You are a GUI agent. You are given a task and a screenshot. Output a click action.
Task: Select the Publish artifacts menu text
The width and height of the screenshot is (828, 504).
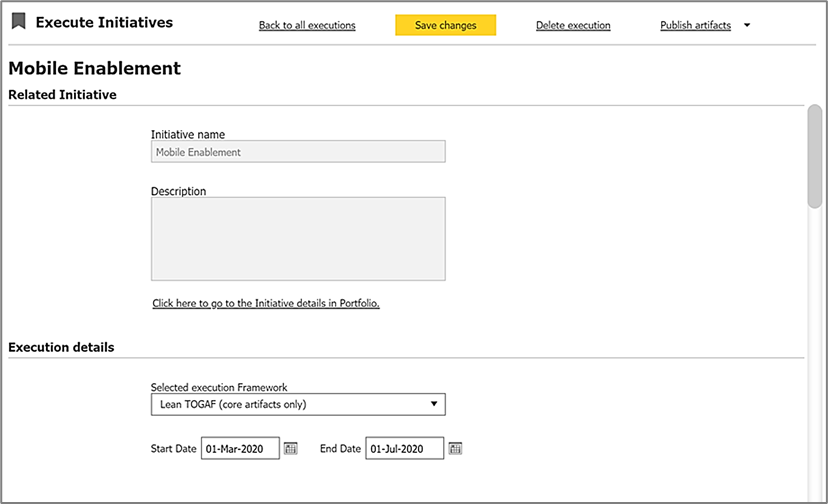(x=695, y=26)
